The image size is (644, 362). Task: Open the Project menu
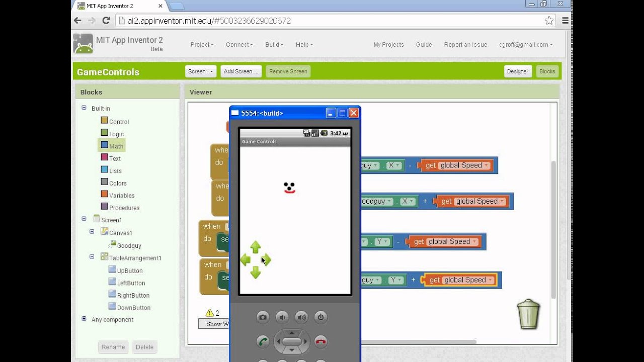202,45
